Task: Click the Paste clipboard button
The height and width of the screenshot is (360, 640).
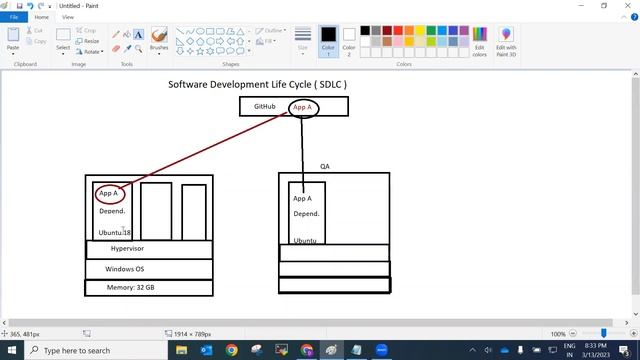Action: click(x=13, y=39)
